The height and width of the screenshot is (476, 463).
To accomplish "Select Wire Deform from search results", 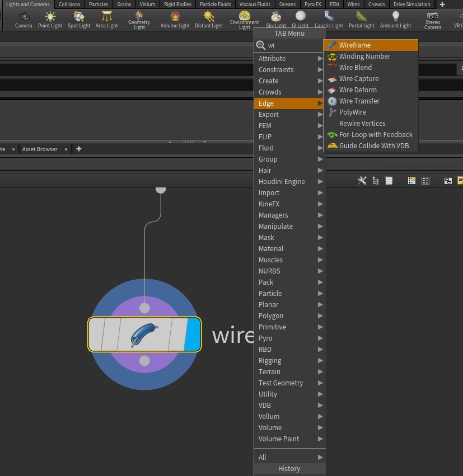I will tap(358, 90).
